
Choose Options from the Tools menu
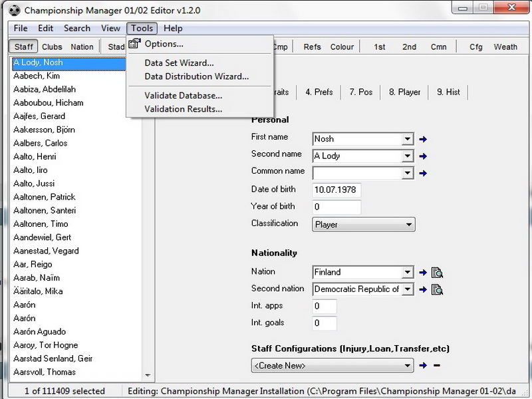click(x=199, y=44)
